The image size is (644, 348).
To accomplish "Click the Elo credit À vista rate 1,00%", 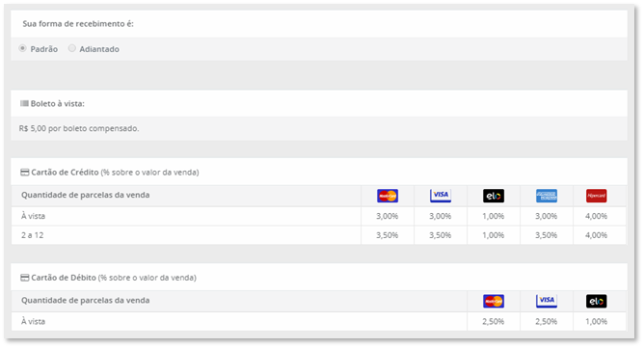I will [x=494, y=216].
